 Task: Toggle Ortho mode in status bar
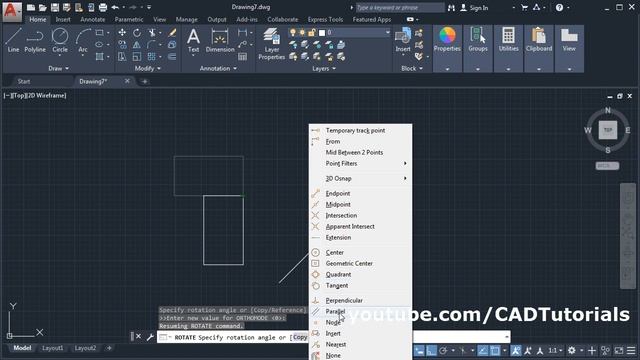[x=431, y=350]
